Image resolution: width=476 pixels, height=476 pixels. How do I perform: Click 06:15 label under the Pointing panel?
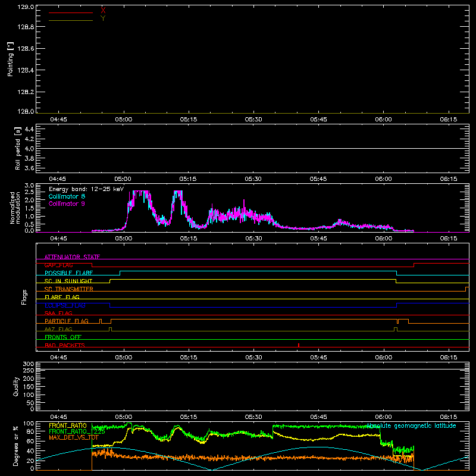449,120
